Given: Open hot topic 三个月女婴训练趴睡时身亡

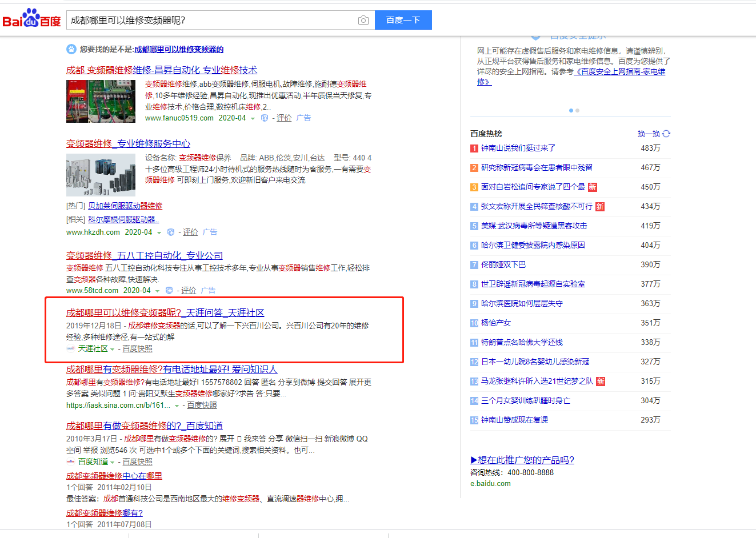Looking at the screenshot, I should point(526,400).
